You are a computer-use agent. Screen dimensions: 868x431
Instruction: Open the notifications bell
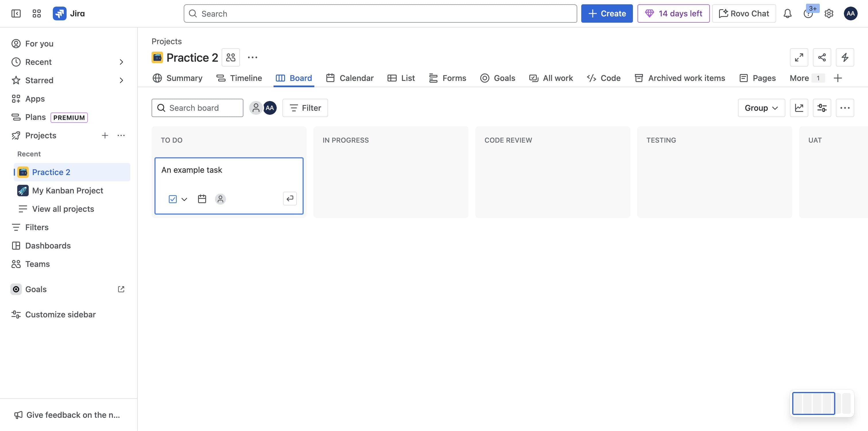point(787,13)
